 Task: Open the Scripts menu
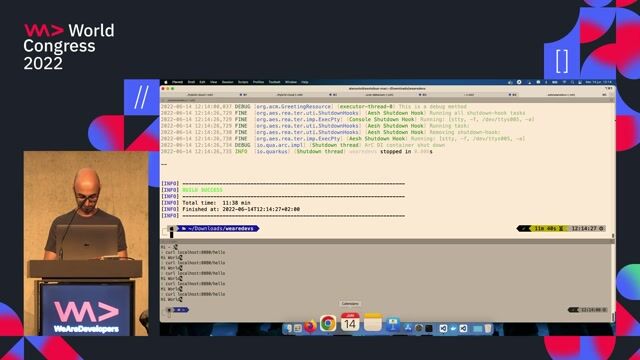point(243,82)
